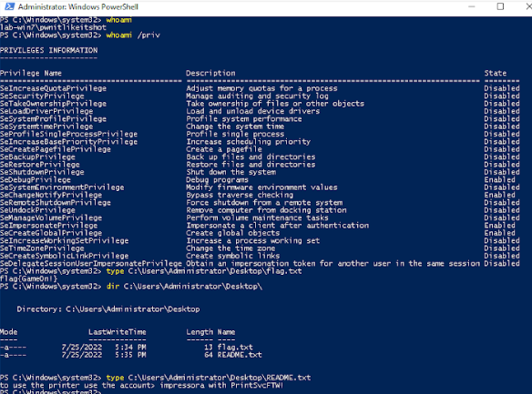Click 'Impersonate a client after authentication' description
532x394 pixels.
tap(277, 226)
